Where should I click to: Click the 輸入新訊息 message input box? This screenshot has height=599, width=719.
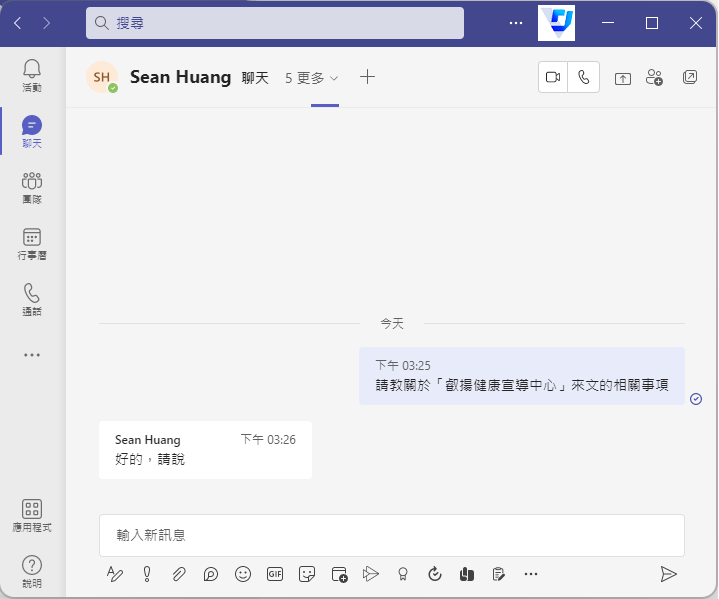[x=391, y=535]
